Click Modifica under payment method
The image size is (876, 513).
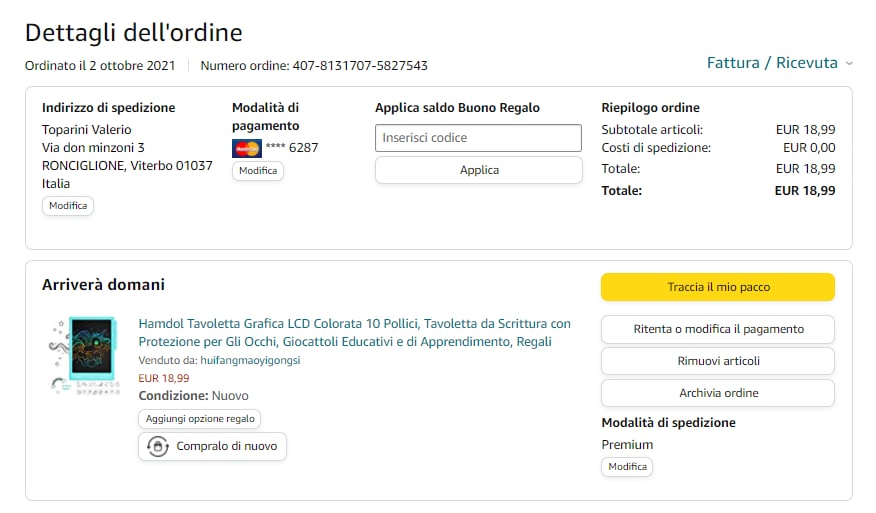(258, 171)
